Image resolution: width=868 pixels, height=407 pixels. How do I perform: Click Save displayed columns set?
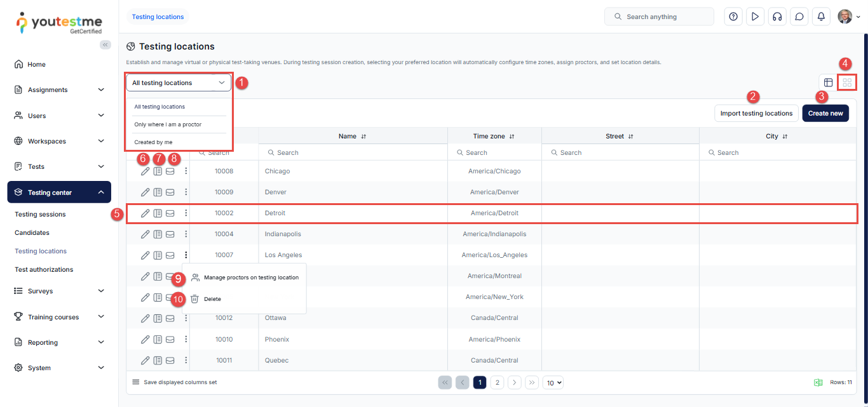pos(174,382)
